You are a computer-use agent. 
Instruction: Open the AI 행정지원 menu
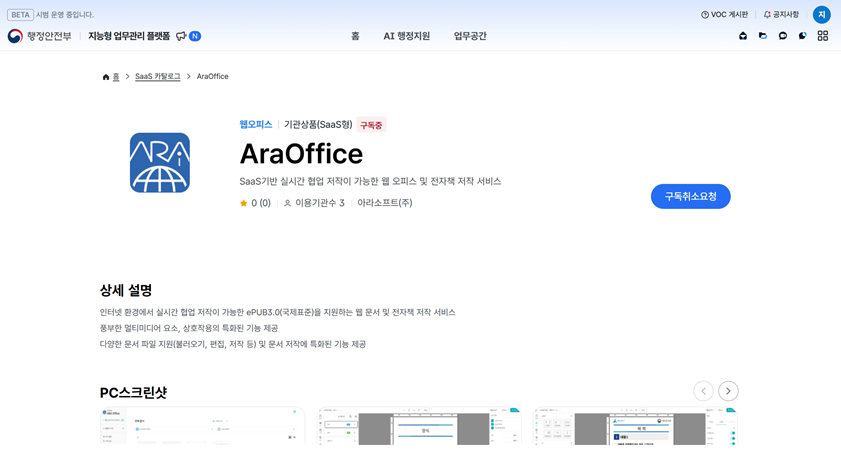406,36
